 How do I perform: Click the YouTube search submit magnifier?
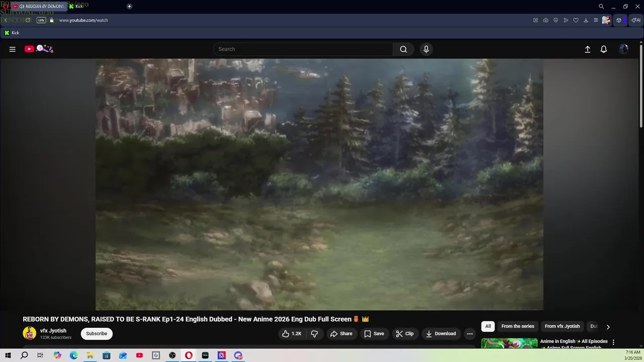click(404, 49)
